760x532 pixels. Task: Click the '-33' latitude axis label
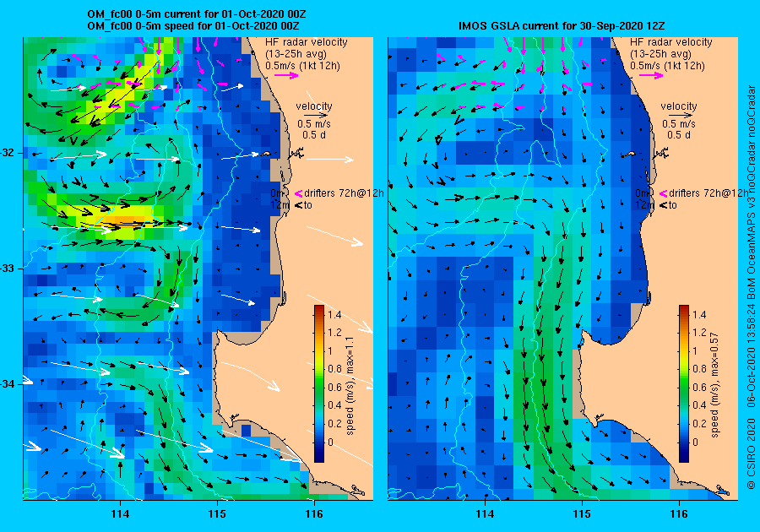(8, 269)
